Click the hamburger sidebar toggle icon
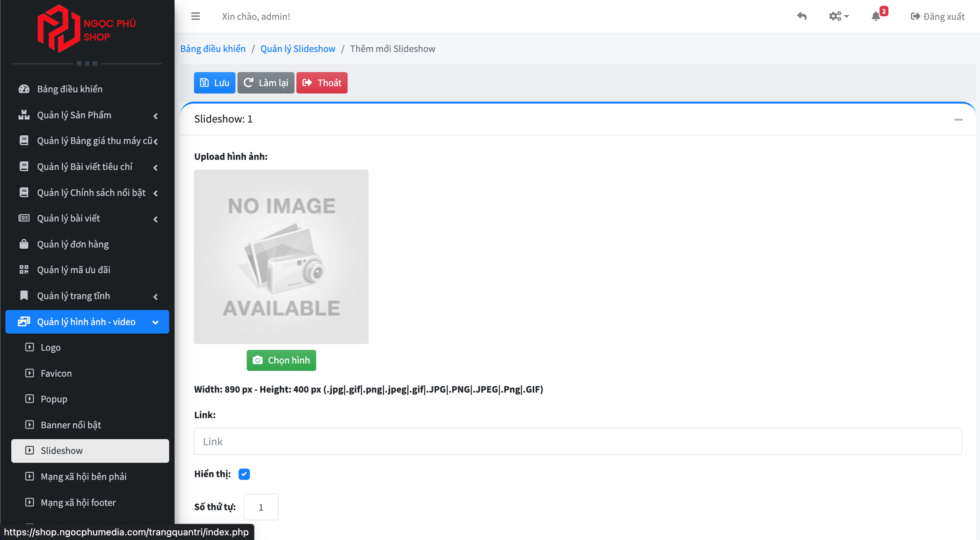This screenshot has height=540, width=980. [196, 16]
